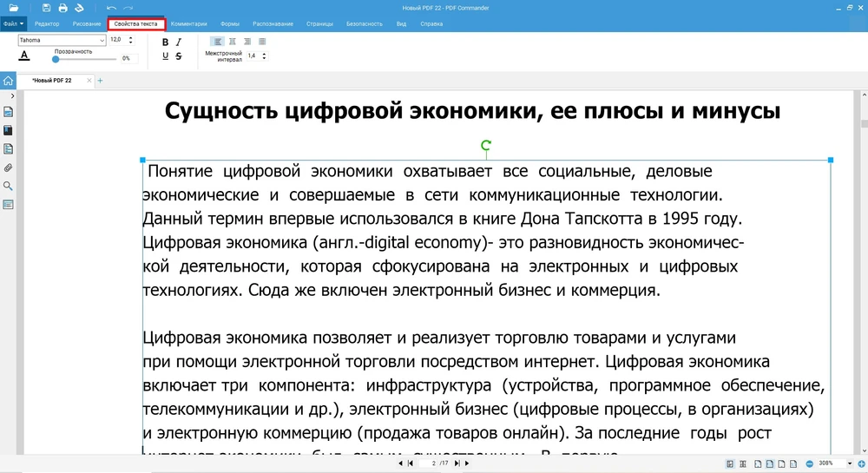868x473 pixels.
Task: Toggle Strikethrough text formatting
Action: tap(179, 56)
